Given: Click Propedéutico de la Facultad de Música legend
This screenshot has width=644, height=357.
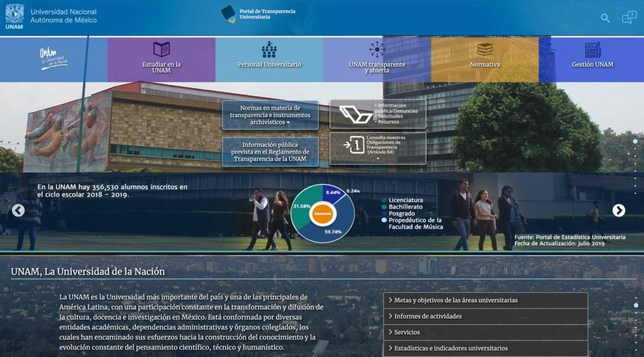Looking at the screenshot, I should pyautogui.click(x=412, y=224).
